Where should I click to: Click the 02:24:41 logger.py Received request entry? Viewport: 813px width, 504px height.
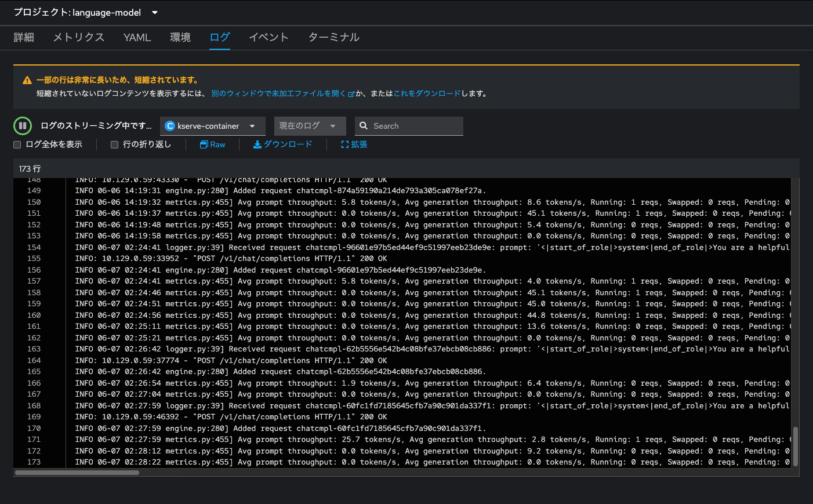tap(432, 248)
